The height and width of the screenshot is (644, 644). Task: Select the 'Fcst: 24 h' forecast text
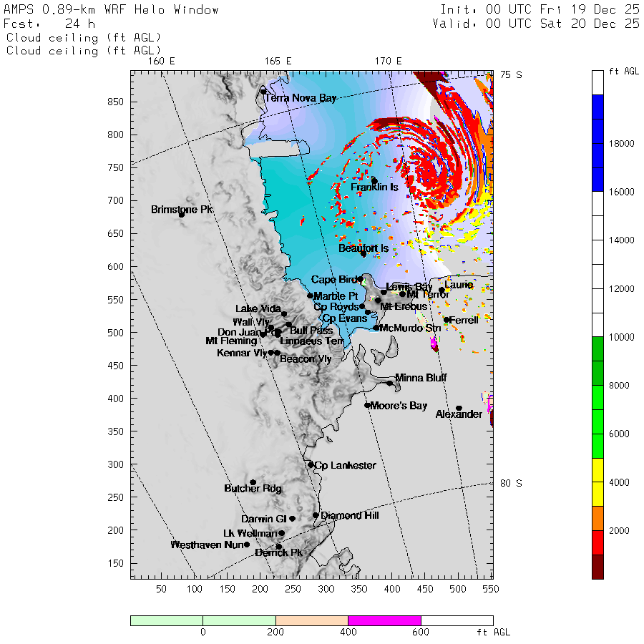[49, 24]
